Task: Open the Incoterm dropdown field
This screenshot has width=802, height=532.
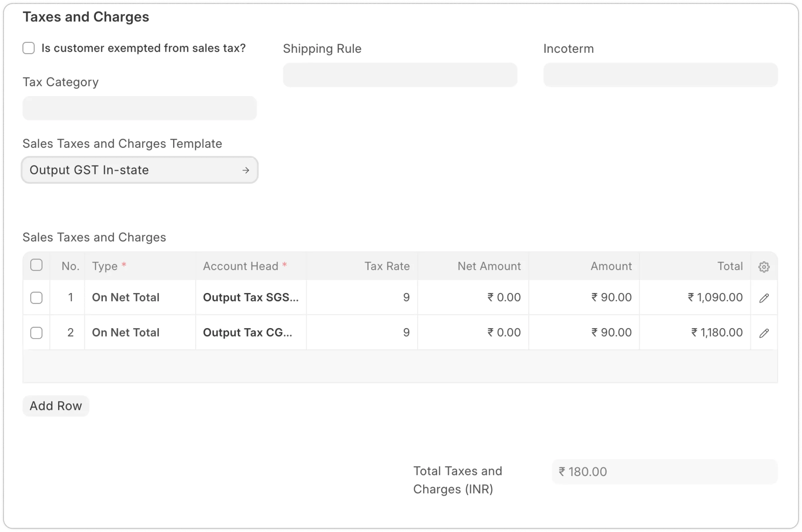Action: [660, 75]
